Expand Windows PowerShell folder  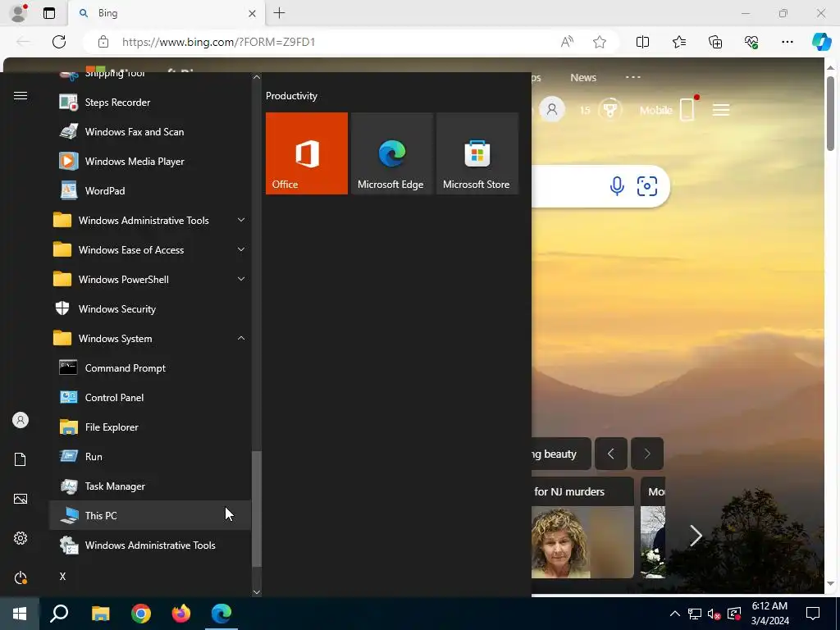[x=150, y=279]
